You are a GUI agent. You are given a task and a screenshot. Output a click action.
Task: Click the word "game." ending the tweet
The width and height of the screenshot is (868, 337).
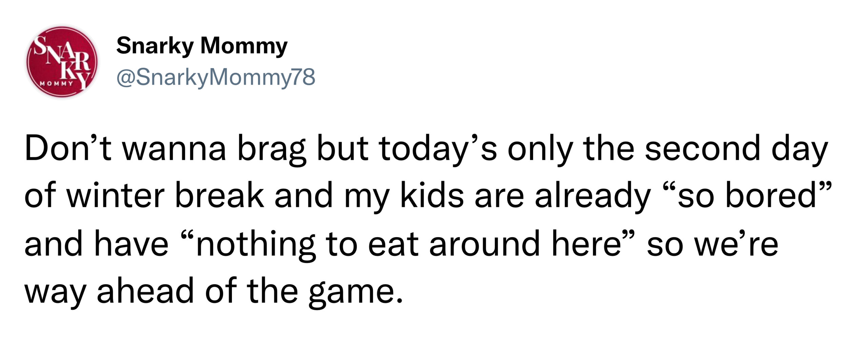click(x=356, y=294)
